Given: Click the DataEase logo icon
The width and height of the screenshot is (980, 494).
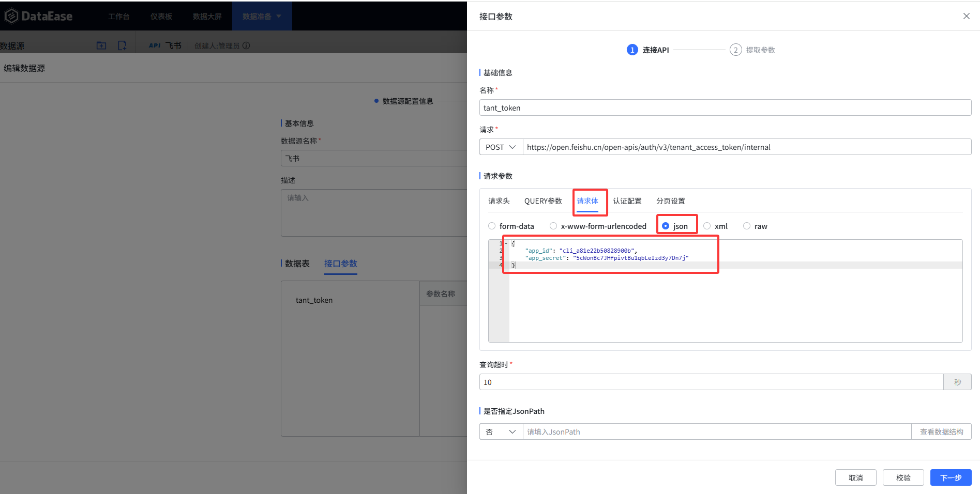Looking at the screenshot, I should (11, 16).
